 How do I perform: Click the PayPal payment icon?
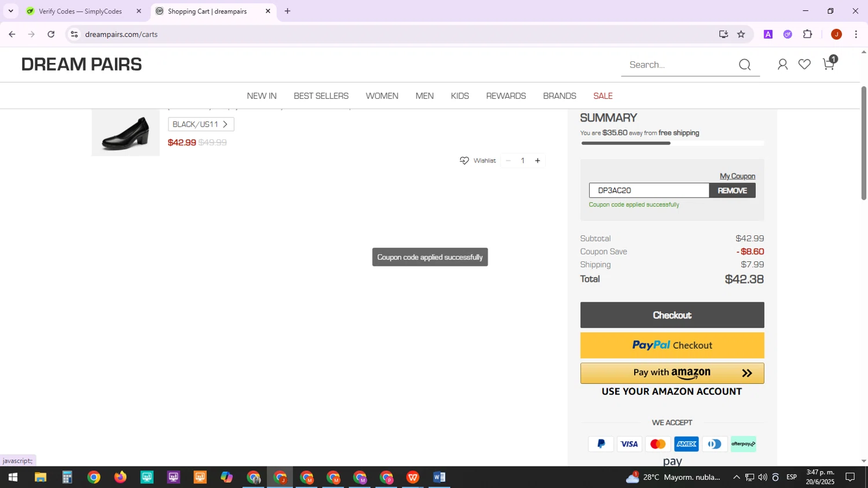(601, 444)
